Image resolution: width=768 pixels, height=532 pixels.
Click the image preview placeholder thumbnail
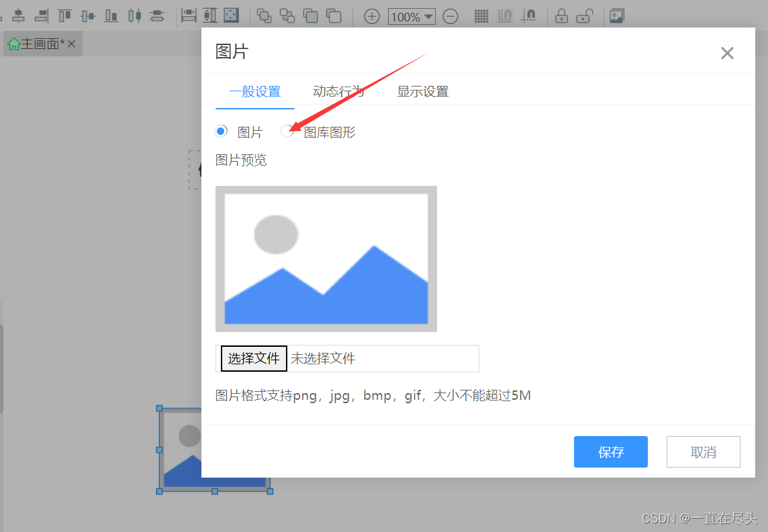coord(326,259)
